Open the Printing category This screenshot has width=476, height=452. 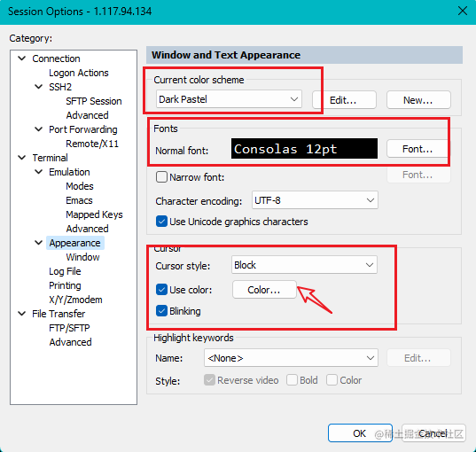pos(65,285)
